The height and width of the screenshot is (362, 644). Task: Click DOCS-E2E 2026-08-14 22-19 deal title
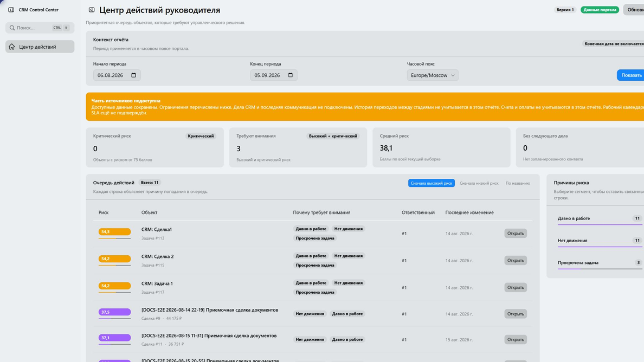point(210,310)
